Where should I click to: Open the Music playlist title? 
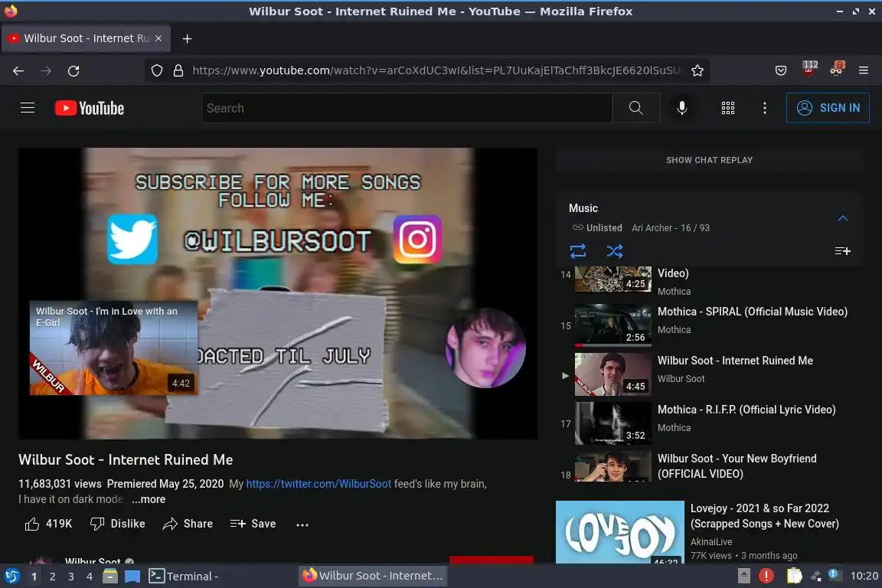click(x=583, y=208)
